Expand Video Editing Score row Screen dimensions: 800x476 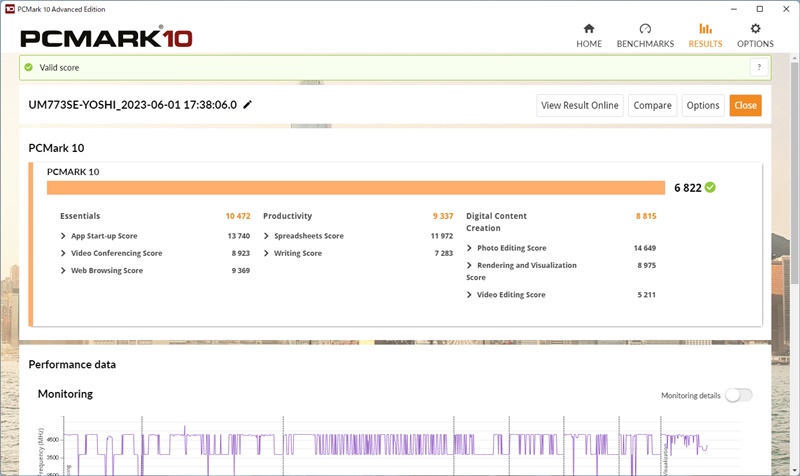click(x=470, y=295)
